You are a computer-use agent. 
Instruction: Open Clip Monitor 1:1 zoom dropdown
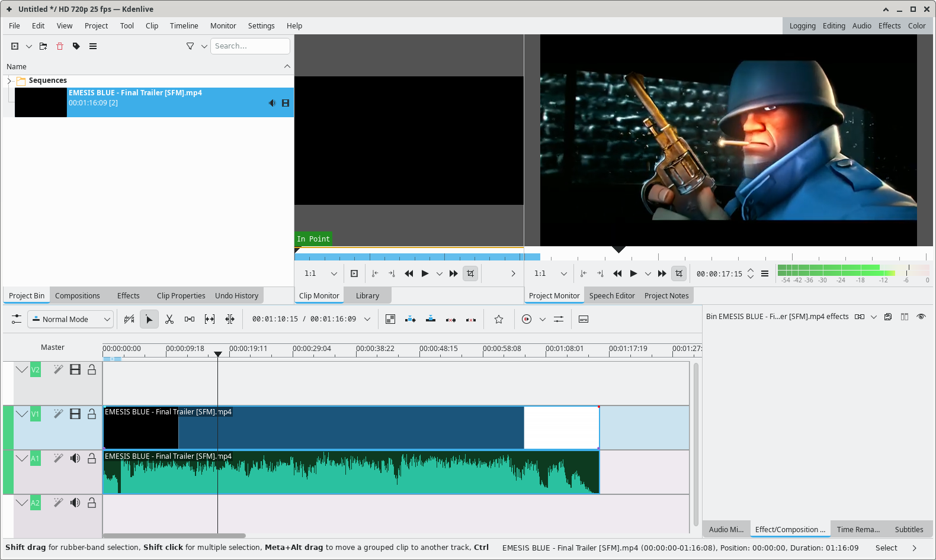320,273
